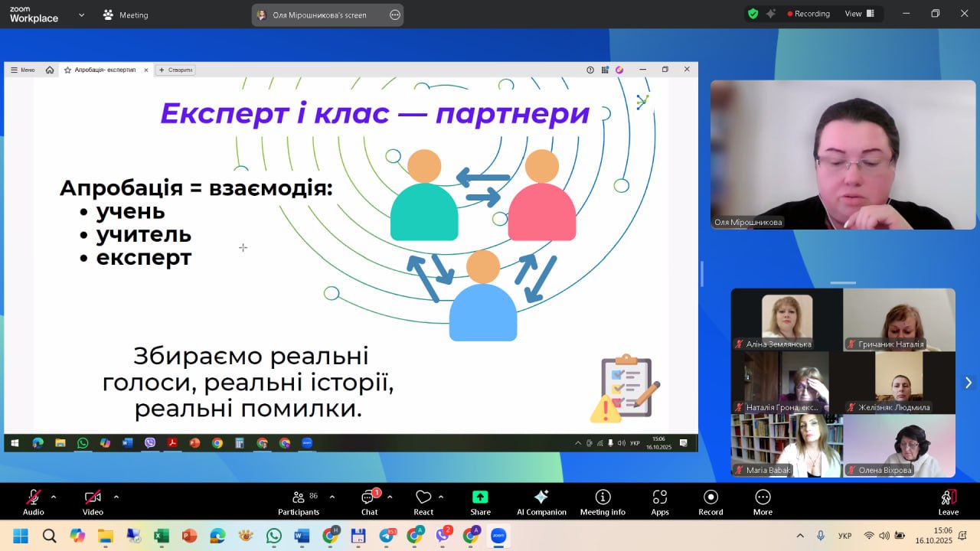This screenshot has width=980, height=551.
Task: Click the Home icon in shared Acrobat window
Action: click(x=50, y=70)
